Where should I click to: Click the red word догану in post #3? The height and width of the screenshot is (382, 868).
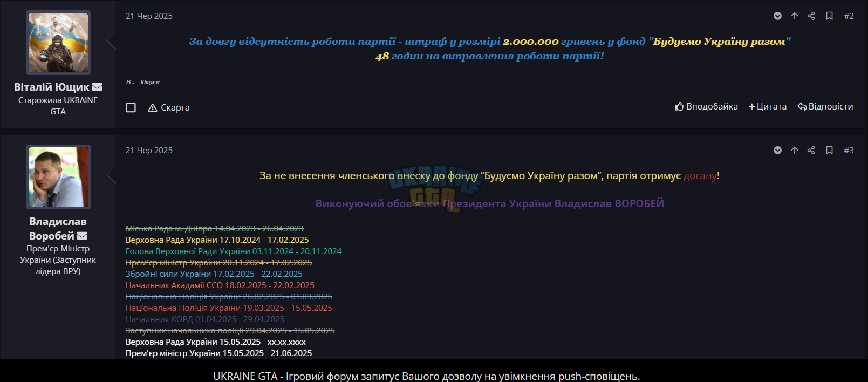tap(700, 176)
